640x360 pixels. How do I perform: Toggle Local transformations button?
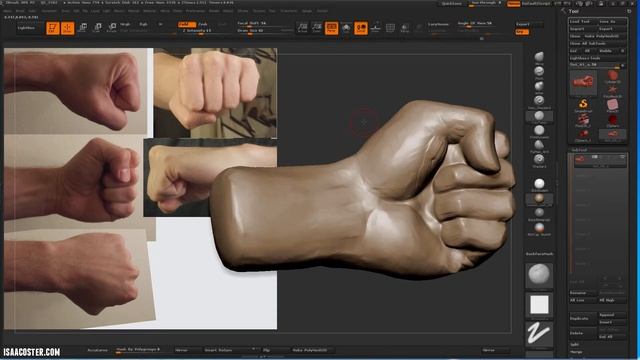(361, 28)
